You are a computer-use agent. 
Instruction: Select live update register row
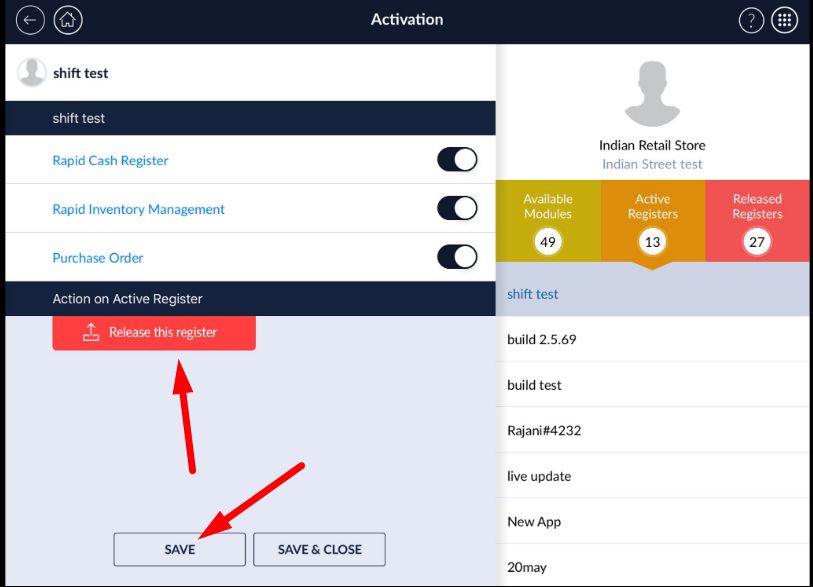tap(651, 476)
